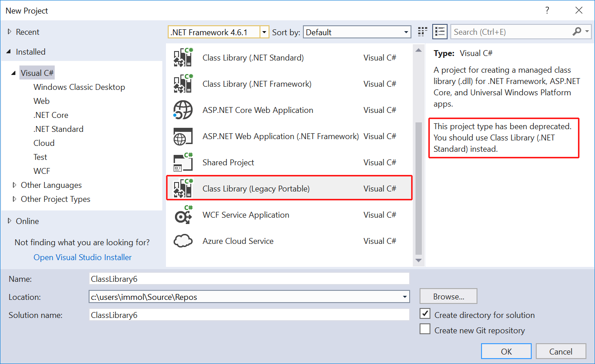Open the .NET Framework version dropdown
This screenshot has height=364, width=595.
click(264, 32)
